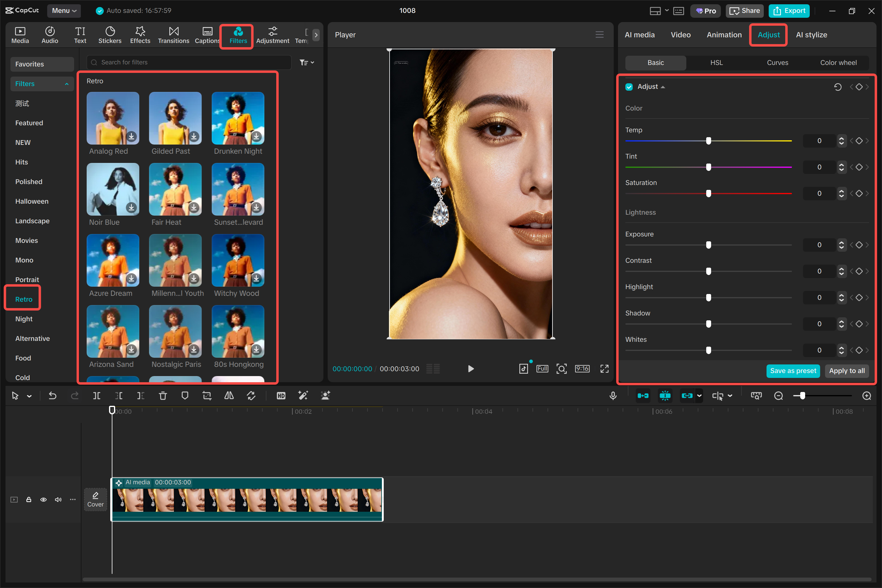Click the Save as preset button
Screen dimensions: 882x588
click(793, 371)
